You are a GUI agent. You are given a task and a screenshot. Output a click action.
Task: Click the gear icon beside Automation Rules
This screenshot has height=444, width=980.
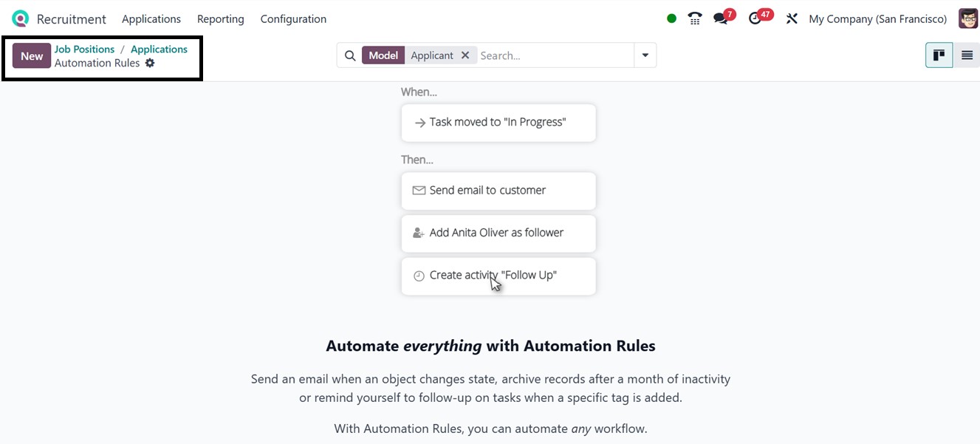(150, 63)
